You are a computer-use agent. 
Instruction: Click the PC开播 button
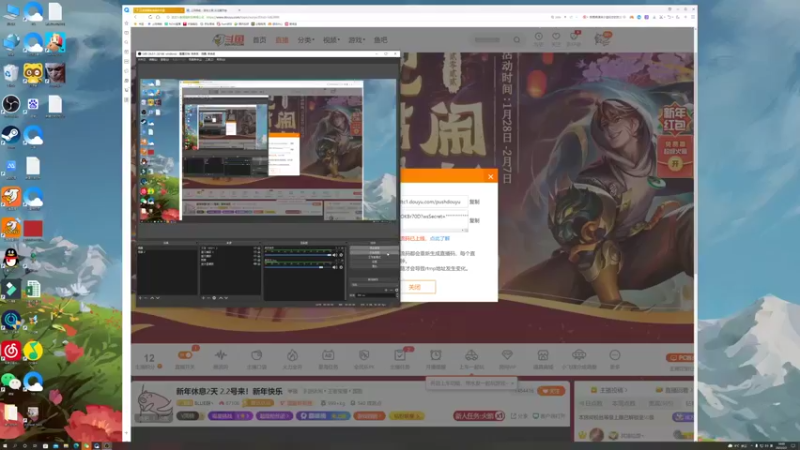[x=680, y=358]
